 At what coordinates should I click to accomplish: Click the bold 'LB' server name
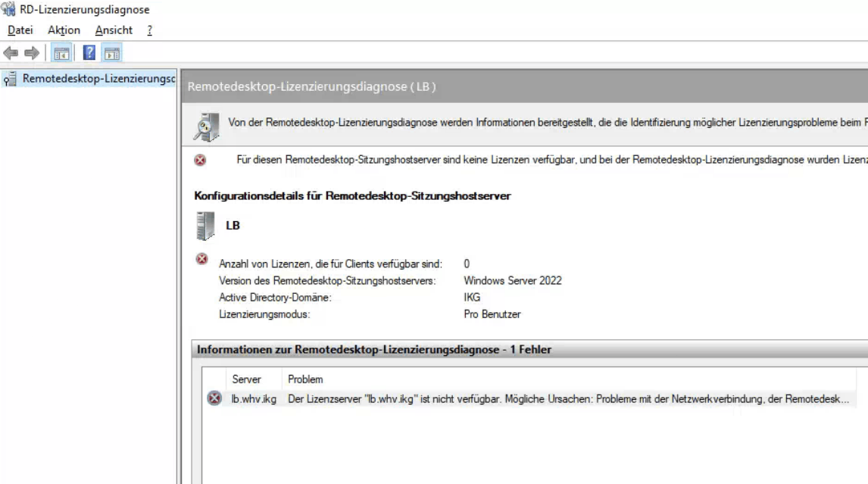coord(233,226)
